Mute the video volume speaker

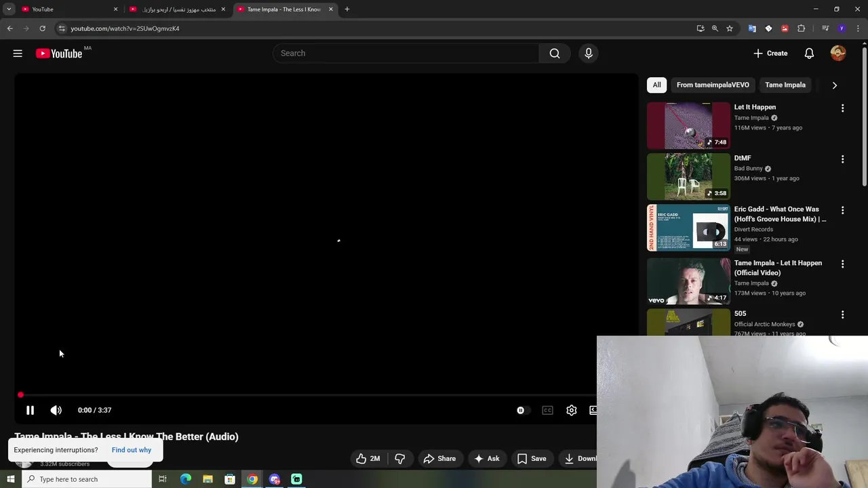point(56,410)
